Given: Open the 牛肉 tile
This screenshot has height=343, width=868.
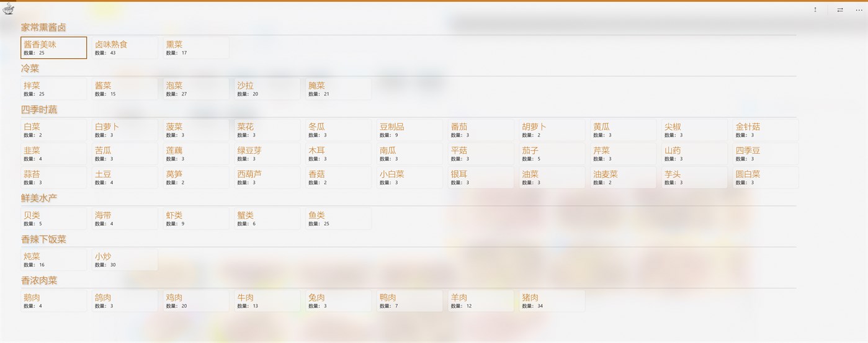Looking at the screenshot, I should click(267, 301).
